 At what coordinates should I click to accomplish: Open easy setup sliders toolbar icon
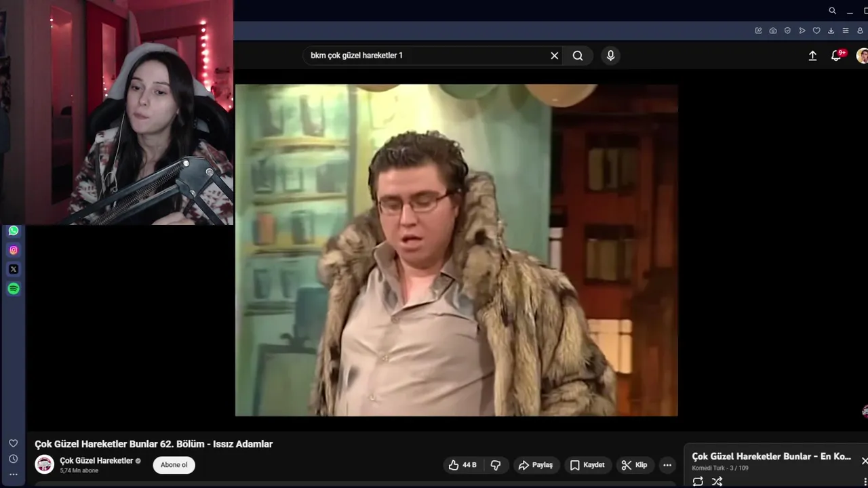point(846,30)
